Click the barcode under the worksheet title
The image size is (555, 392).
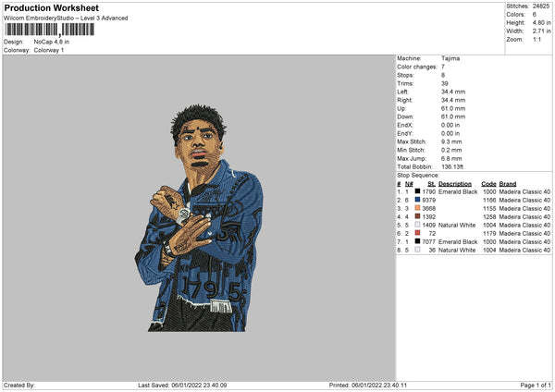pos(50,30)
